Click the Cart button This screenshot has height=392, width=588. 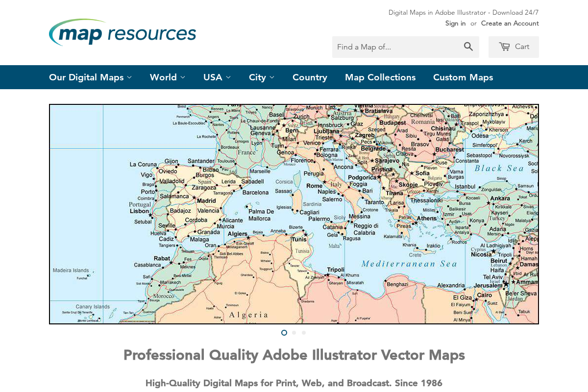(x=514, y=47)
